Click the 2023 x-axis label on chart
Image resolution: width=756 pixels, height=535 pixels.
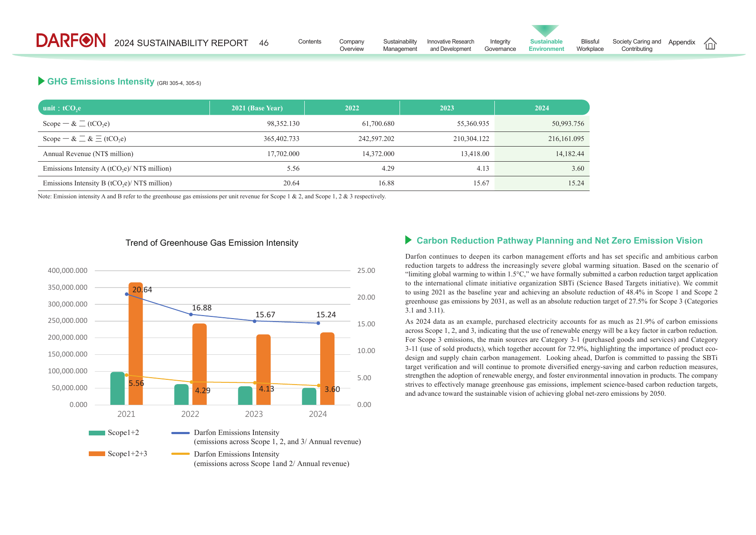click(254, 414)
